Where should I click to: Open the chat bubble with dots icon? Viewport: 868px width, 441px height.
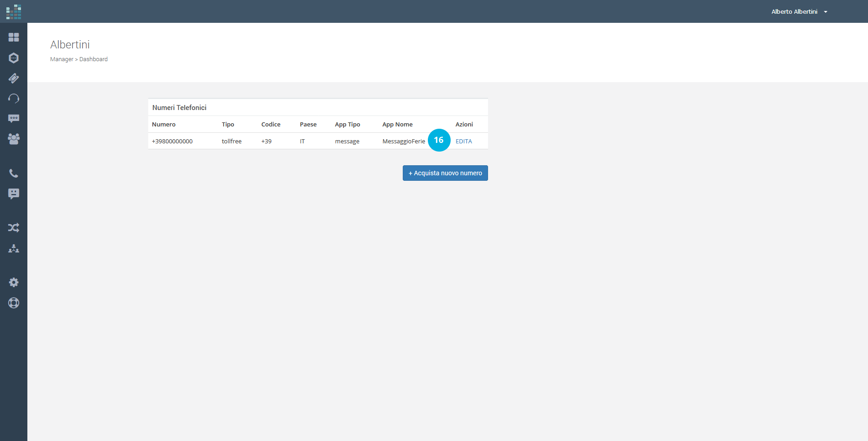(14, 119)
